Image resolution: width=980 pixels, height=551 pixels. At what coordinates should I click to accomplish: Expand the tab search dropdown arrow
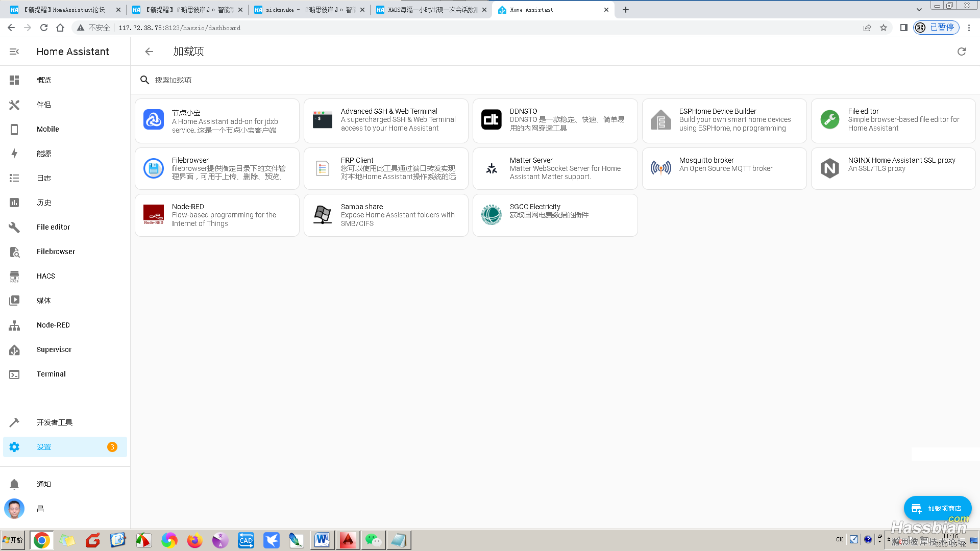pos(919,10)
